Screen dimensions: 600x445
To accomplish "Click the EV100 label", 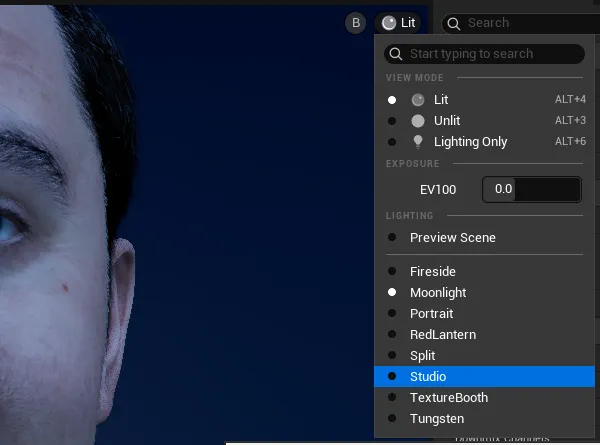I will (438, 190).
